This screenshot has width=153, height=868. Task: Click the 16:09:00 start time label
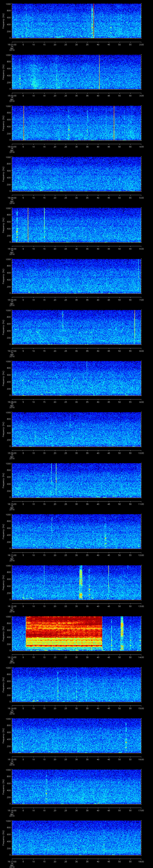[12, 453]
